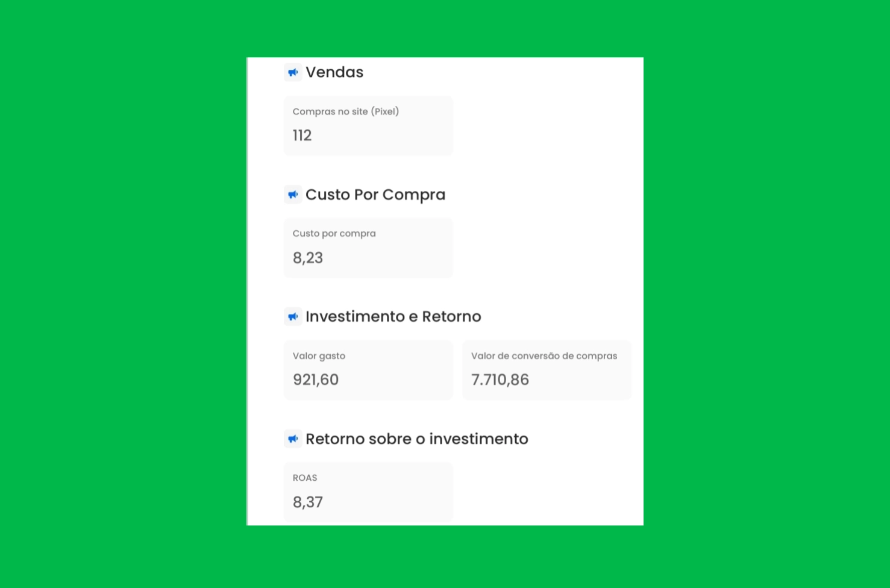Image resolution: width=890 pixels, height=588 pixels.
Task: Select the Vendas section heading
Action: pos(334,72)
